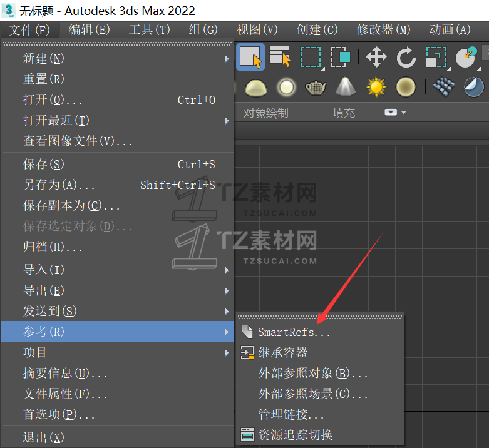Click the blue cube array icon
Image resolution: width=489 pixels, height=448 pixels.
(x=443, y=86)
